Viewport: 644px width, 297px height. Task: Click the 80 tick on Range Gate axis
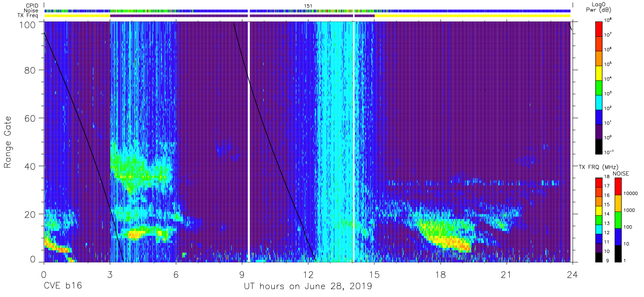pyautogui.click(x=30, y=70)
